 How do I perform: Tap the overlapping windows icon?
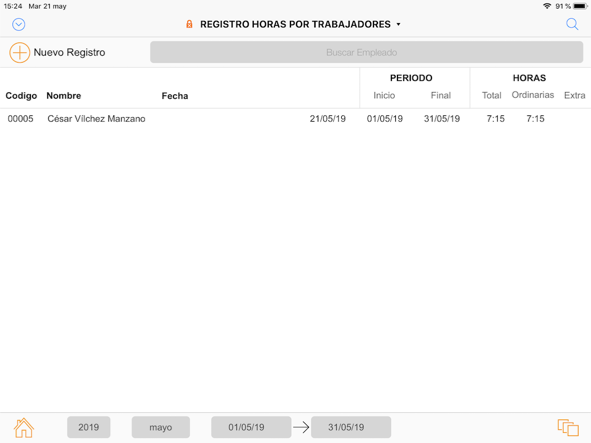(x=568, y=428)
